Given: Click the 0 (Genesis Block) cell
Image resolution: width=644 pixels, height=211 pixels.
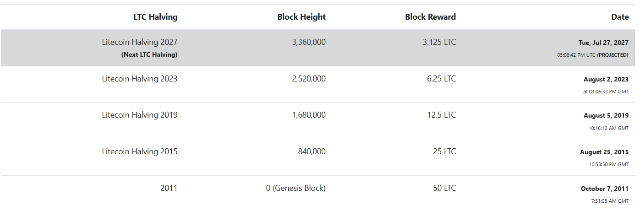Looking at the screenshot, I should tap(296, 188).
